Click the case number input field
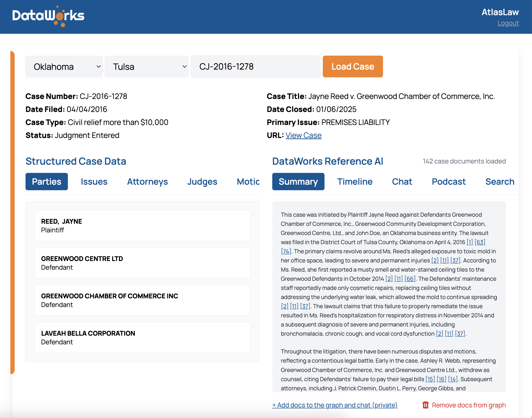532x418 pixels. [x=255, y=66]
